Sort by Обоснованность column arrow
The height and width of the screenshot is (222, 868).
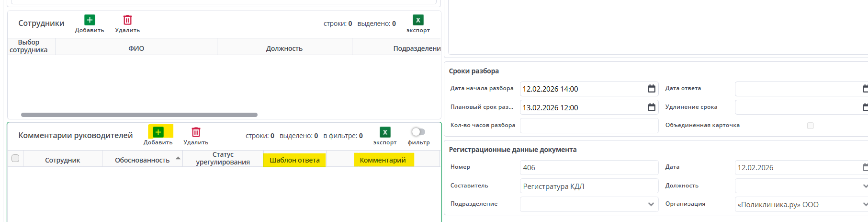click(x=178, y=158)
